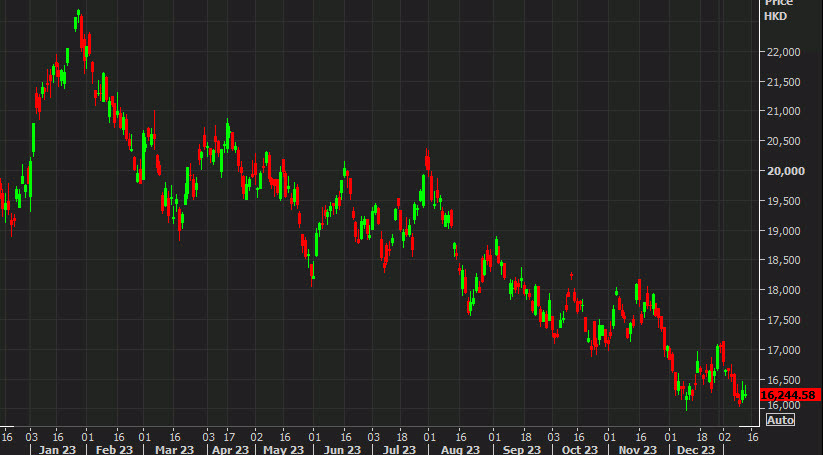Click the Mar 23 month label
Image resolution: width=823 pixels, height=455 pixels.
pyautogui.click(x=174, y=450)
